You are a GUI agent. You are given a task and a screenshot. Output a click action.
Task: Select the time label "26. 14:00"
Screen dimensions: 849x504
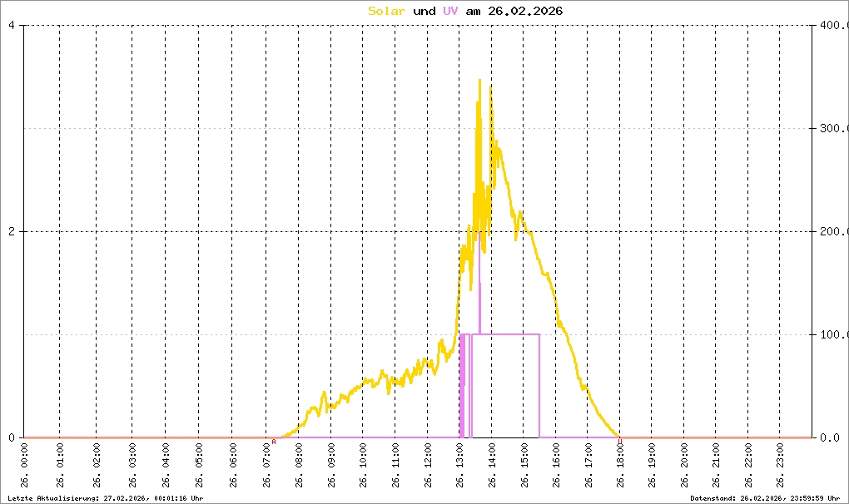(x=492, y=466)
